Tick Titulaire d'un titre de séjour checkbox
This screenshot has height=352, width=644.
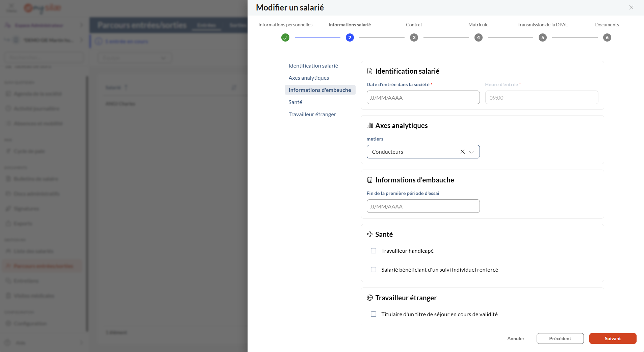[373, 314]
